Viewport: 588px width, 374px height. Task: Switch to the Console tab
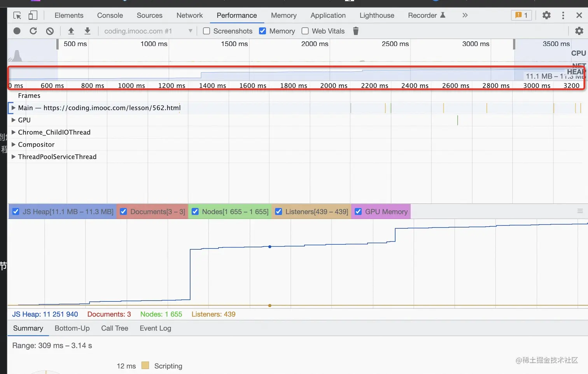pyautogui.click(x=110, y=16)
